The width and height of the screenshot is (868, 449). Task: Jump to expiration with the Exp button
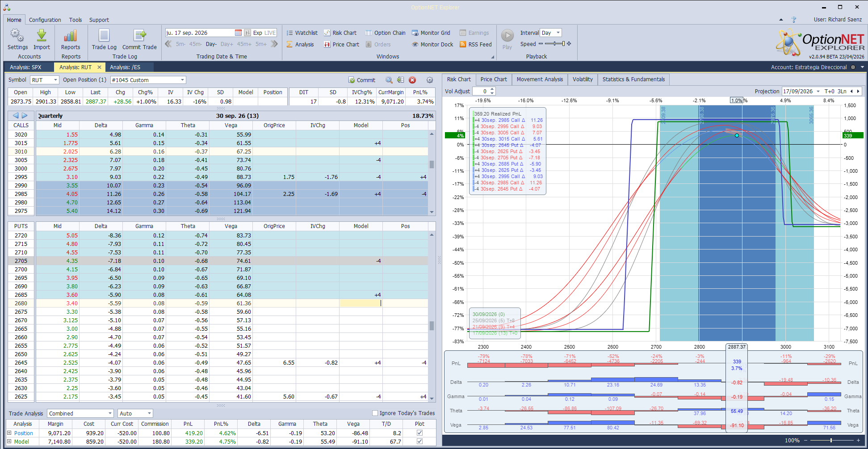point(257,33)
